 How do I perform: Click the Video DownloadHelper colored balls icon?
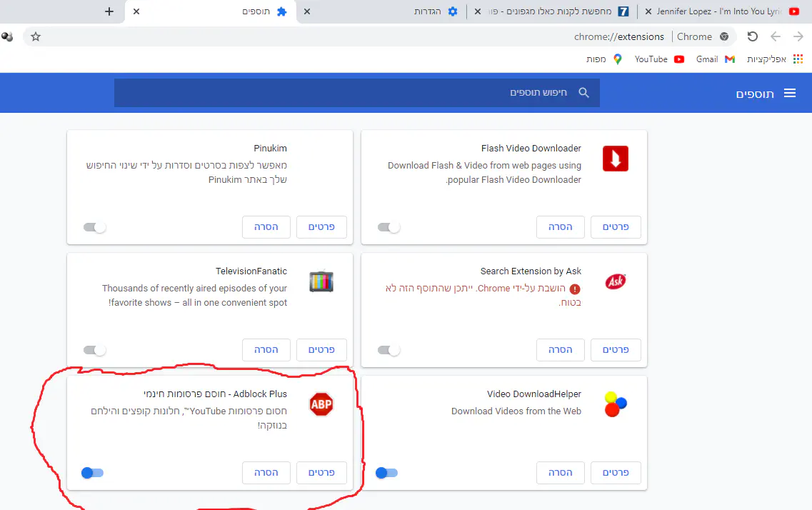615,404
